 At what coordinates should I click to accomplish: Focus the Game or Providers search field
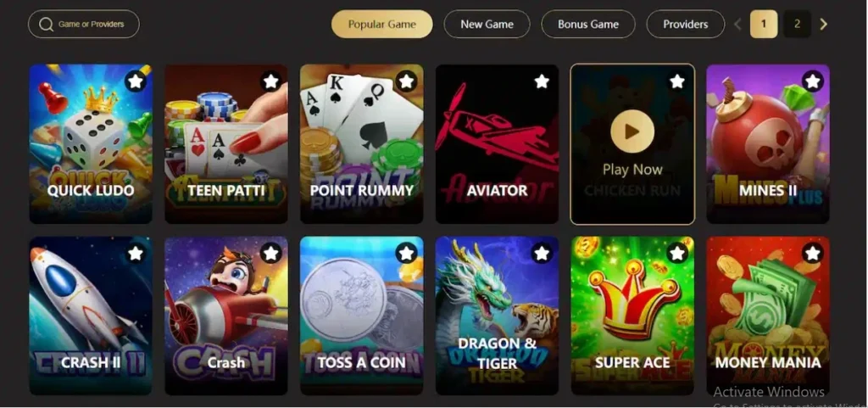pos(84,25)
